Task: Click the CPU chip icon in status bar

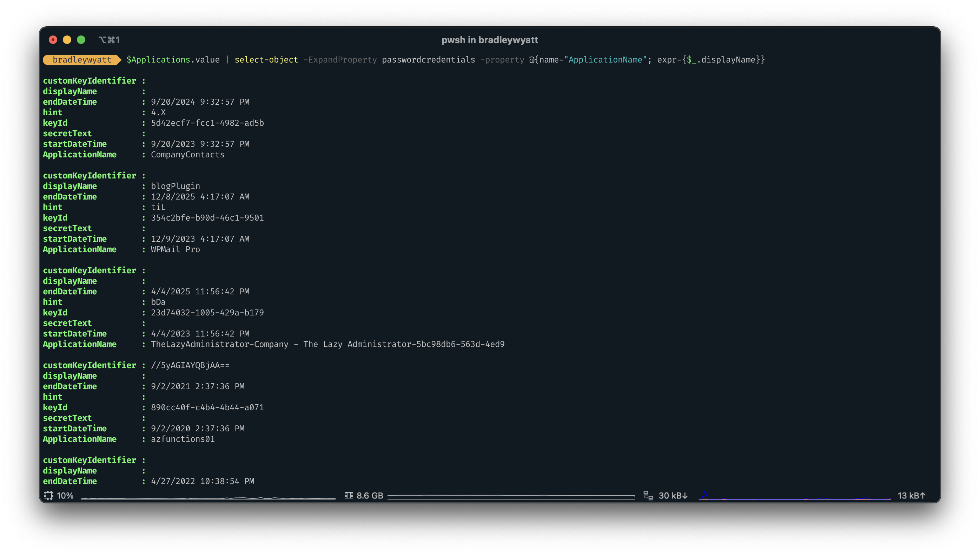Action: [x=49, y=495]
